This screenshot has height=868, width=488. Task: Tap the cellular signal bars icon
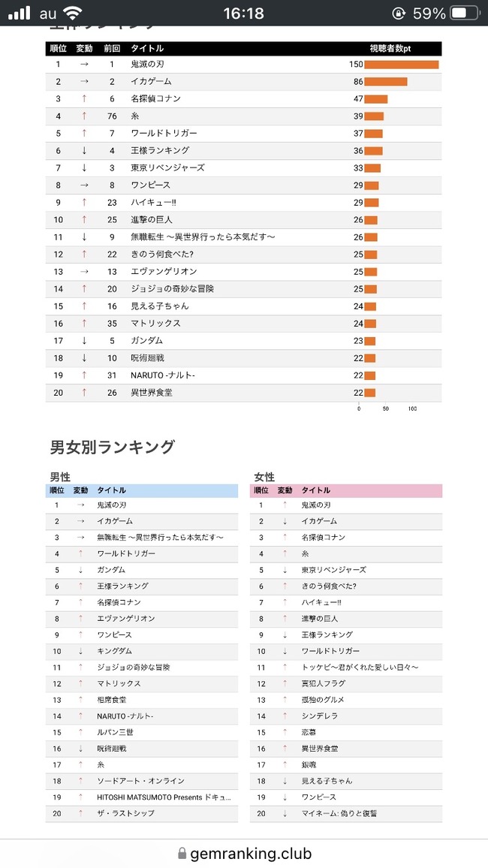click(x=20, y=13)
